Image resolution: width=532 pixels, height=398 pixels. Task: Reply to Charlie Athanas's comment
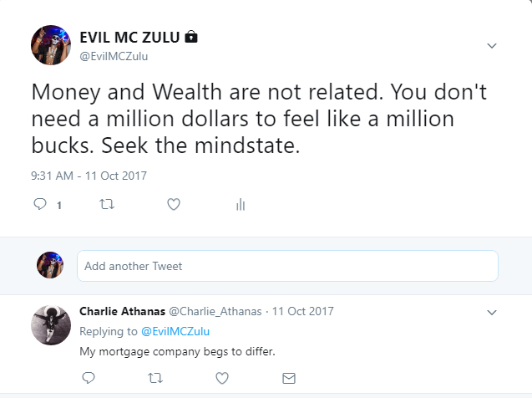(89, 378)
